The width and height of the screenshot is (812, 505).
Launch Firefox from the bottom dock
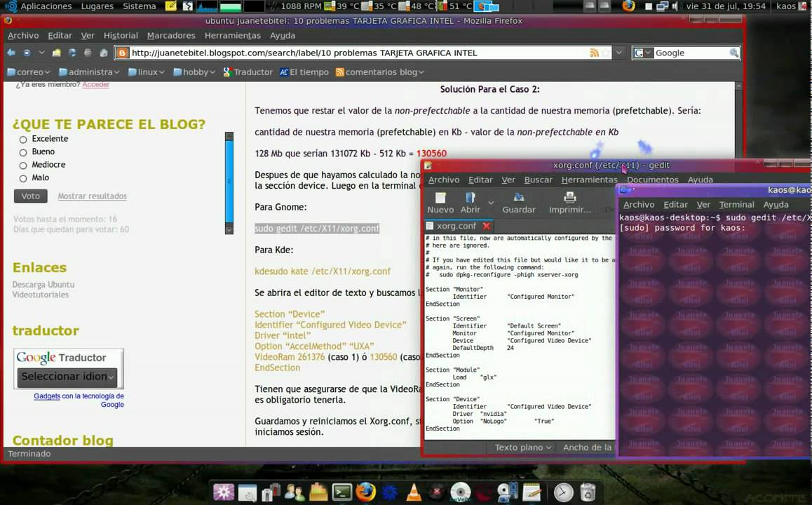tap(365, 492)
